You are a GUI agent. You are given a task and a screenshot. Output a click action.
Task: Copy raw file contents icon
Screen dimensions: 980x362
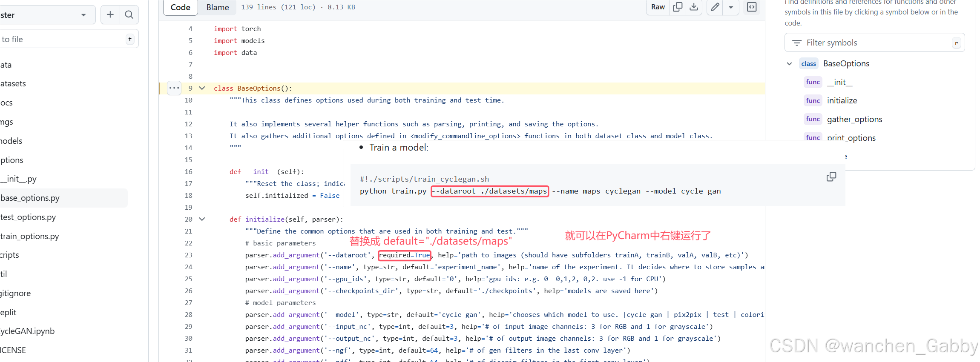pos(677,7)
